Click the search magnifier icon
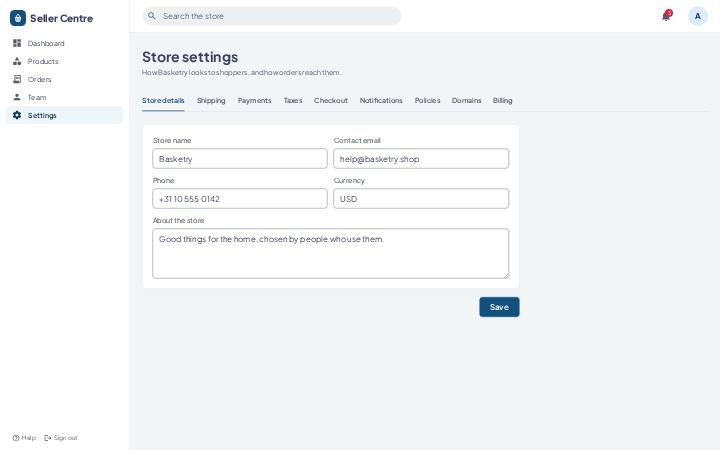 point(152,16)
